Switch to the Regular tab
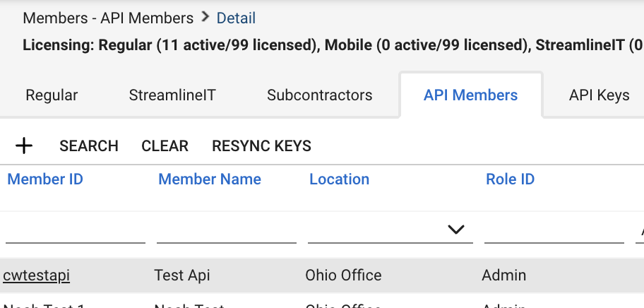Image resolution: width=644 pixels, height=308 pixels. click(x=52, y=95)
